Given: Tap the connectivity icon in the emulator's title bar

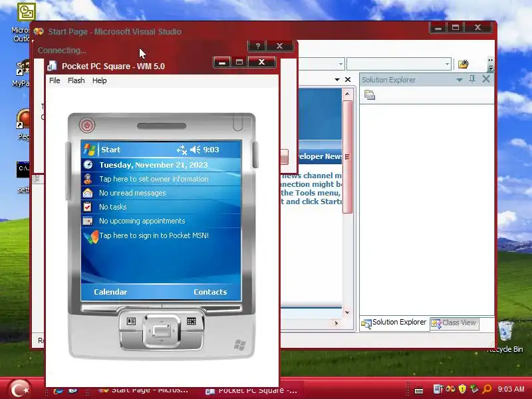Looking at the screenshot, I should 182,150.
